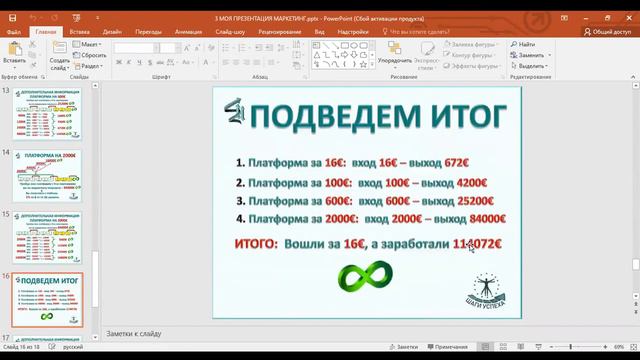Center the text in the paragraph
Image resolution: width=640 pixels, height=360 pixels.
pyautogui.click(x=236, y=62)
